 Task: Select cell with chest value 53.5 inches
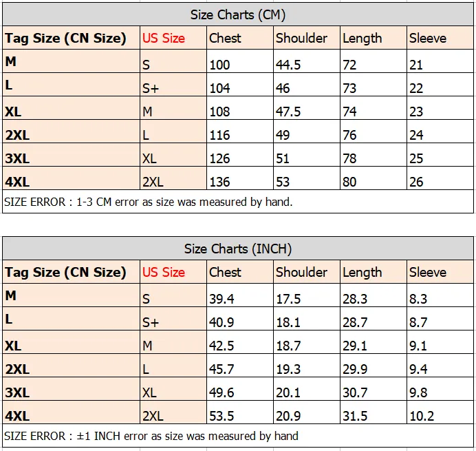[240, 412]
